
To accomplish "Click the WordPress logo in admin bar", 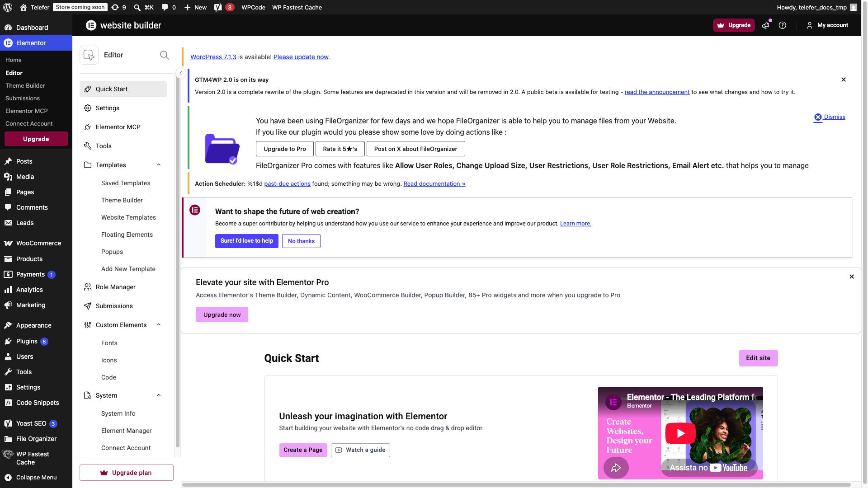I will pos(8,7).
